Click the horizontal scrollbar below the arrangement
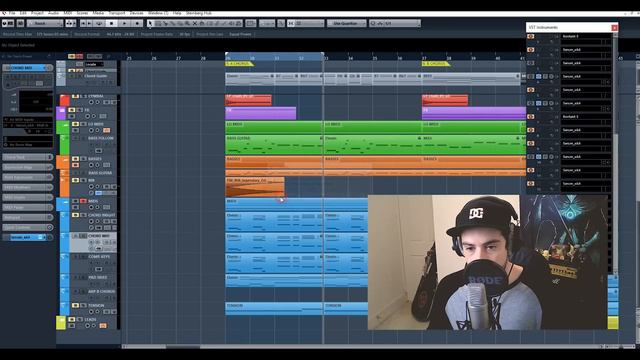 click(183, 347)
